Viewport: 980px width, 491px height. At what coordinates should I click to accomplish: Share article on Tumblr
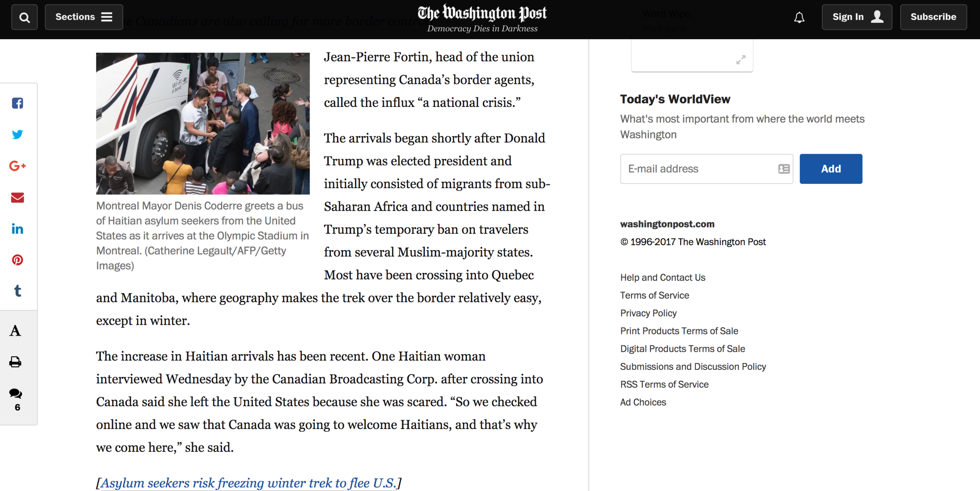coord(17,291)
